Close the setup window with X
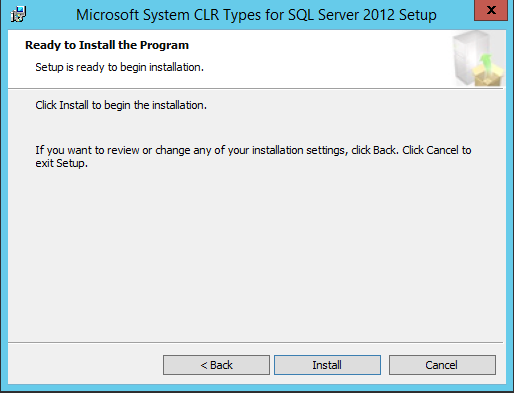This screenshot has width=514, height=393. pos(491,10)
